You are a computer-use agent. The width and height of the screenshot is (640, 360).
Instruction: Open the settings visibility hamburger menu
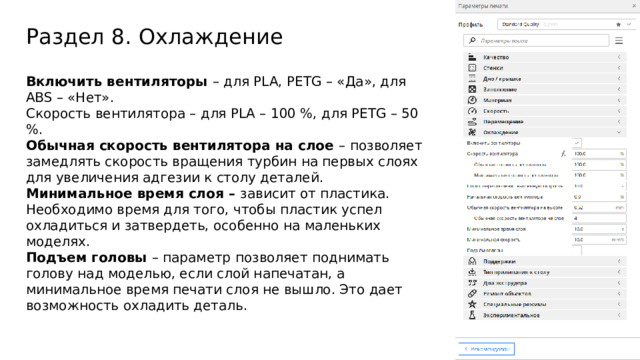tap(619, 40)
